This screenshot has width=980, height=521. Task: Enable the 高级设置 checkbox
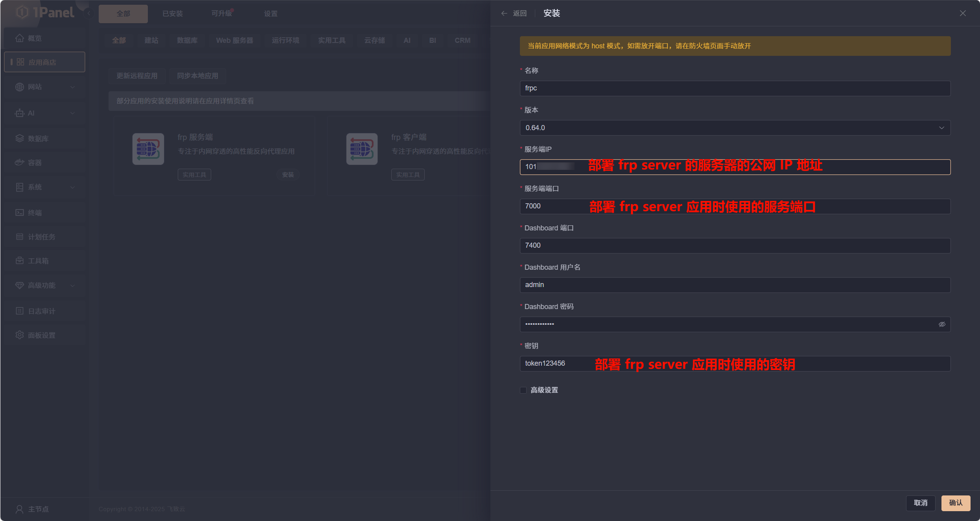[523, 390]
